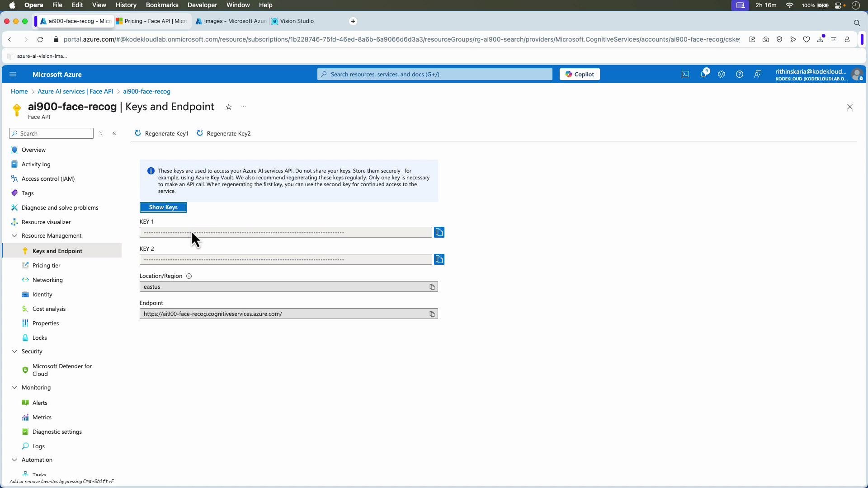868x488 pixels.
Task: Focus the sidebar Search field
Action: (x=51, y=133)
